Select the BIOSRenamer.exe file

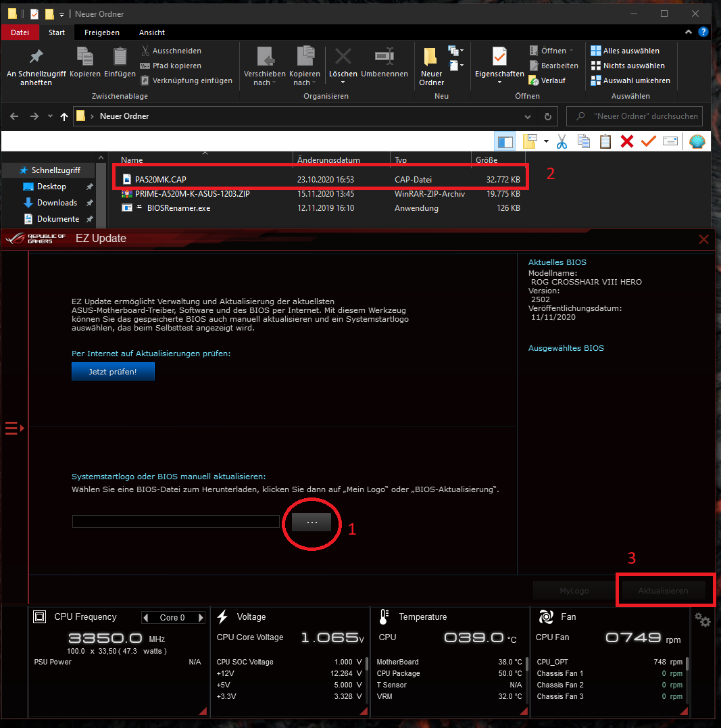[x=320, y=208]
